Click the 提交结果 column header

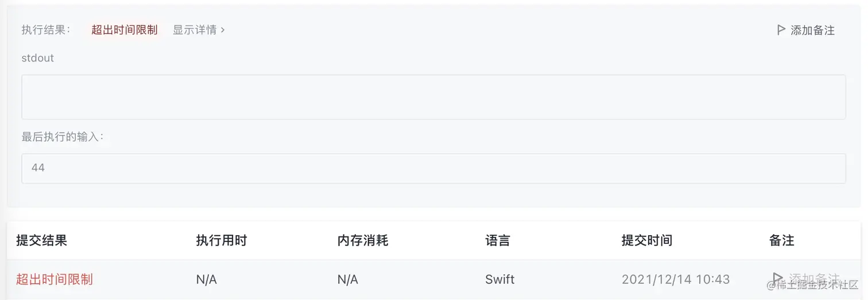coord(41,240)
